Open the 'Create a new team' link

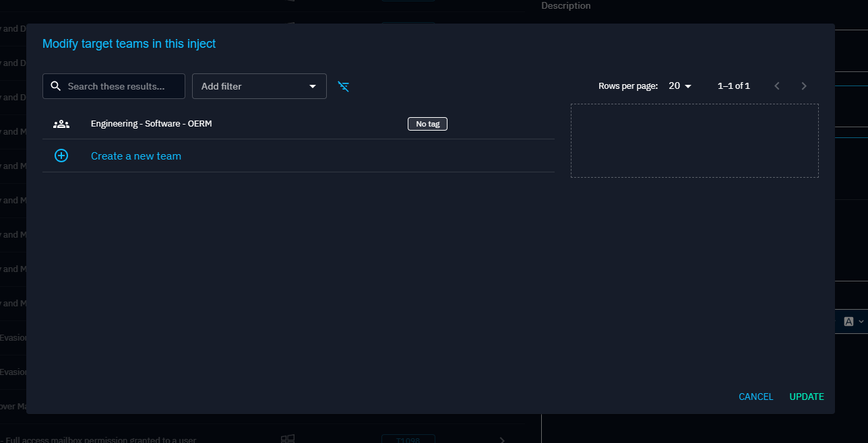coord(136,156)
